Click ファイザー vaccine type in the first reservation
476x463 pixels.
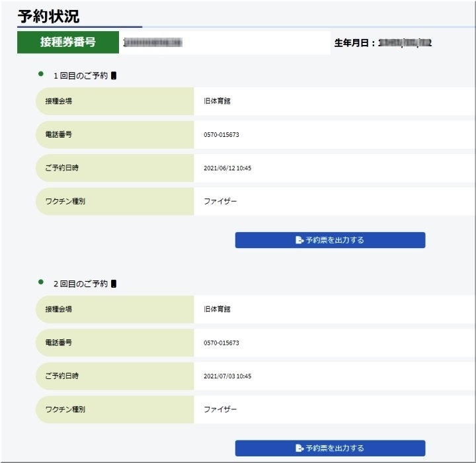pyautogui.click(x=220, y=201)
